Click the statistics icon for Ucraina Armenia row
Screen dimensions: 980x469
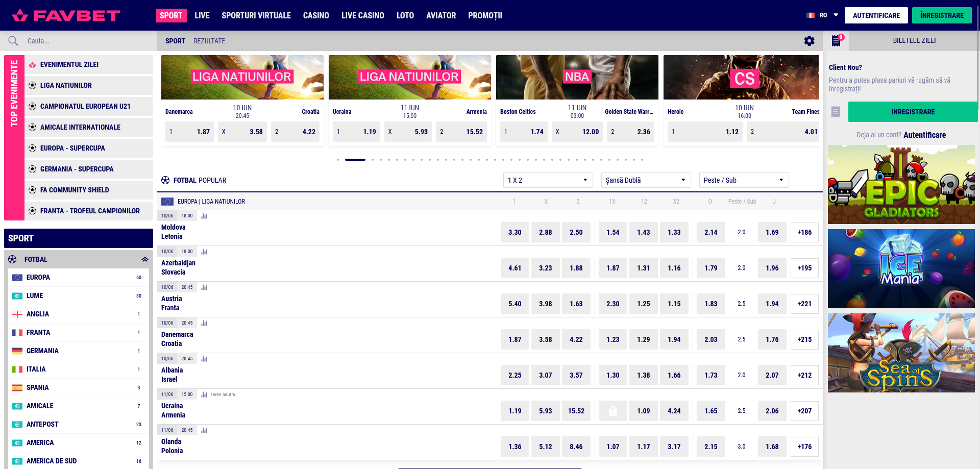204,394
